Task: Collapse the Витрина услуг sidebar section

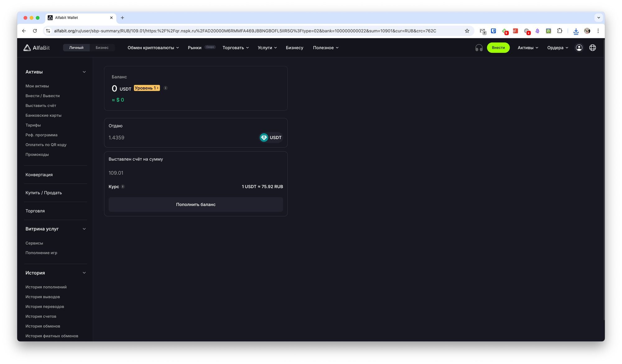Action: coord(84,229)
